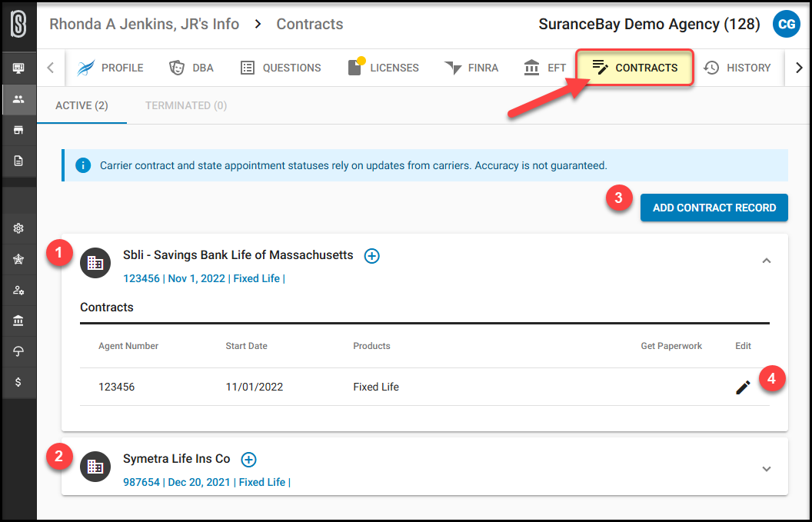Click the Add Contract Record button
Viewport: 812px width, 522px height.
click(x=714, y=208)
